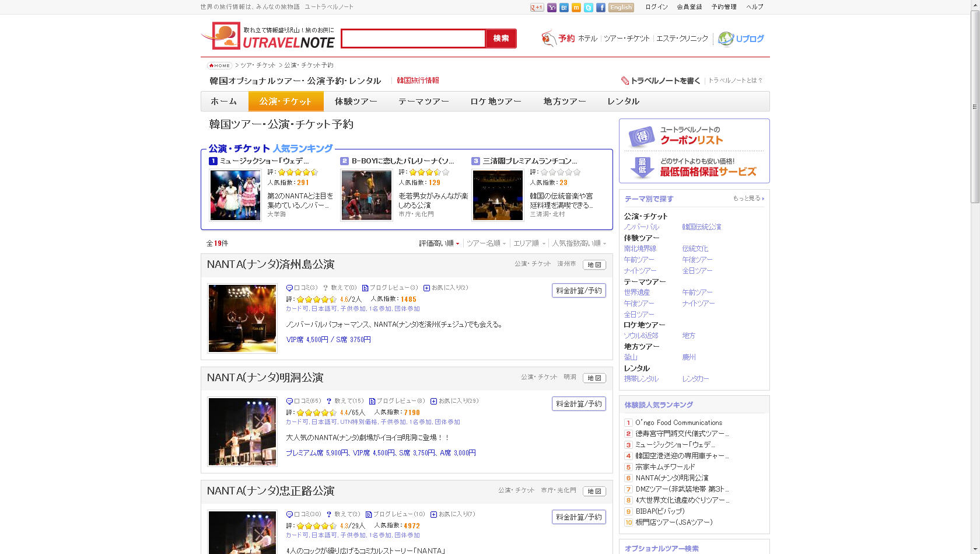Select the 公演・チケット tab
The width and height of the screenshot is (980, 554).
coord(286,102)
